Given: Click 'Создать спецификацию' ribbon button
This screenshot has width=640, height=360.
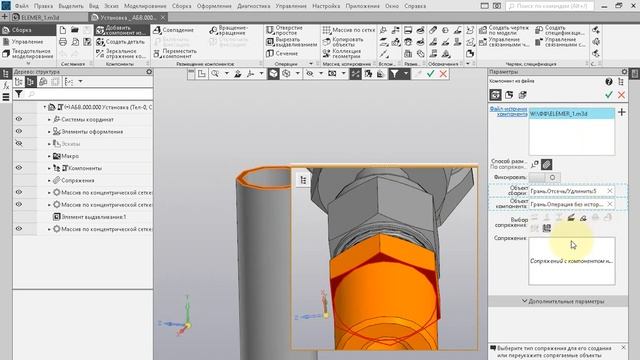Looking at the screenshot, I should [x=560, y=30].
